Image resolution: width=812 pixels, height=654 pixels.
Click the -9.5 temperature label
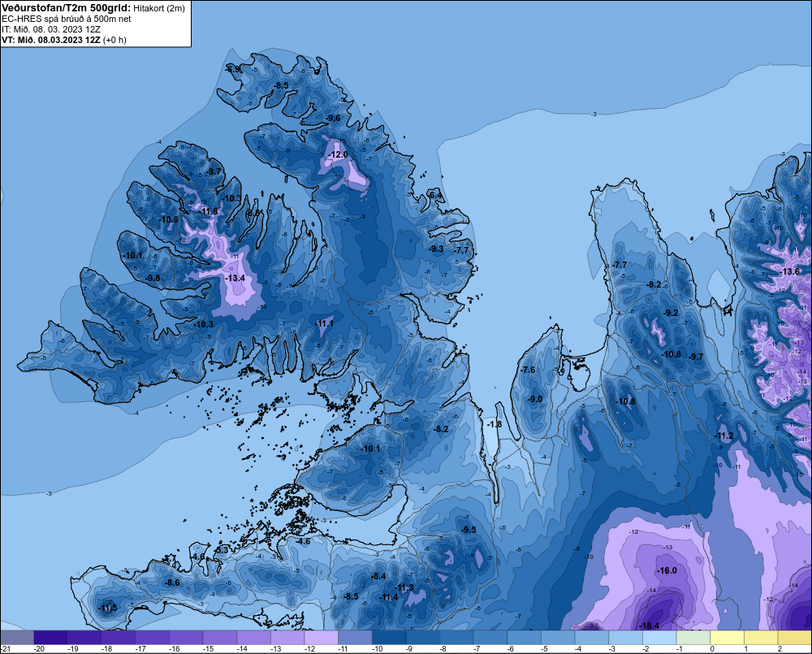click(469, 531)
